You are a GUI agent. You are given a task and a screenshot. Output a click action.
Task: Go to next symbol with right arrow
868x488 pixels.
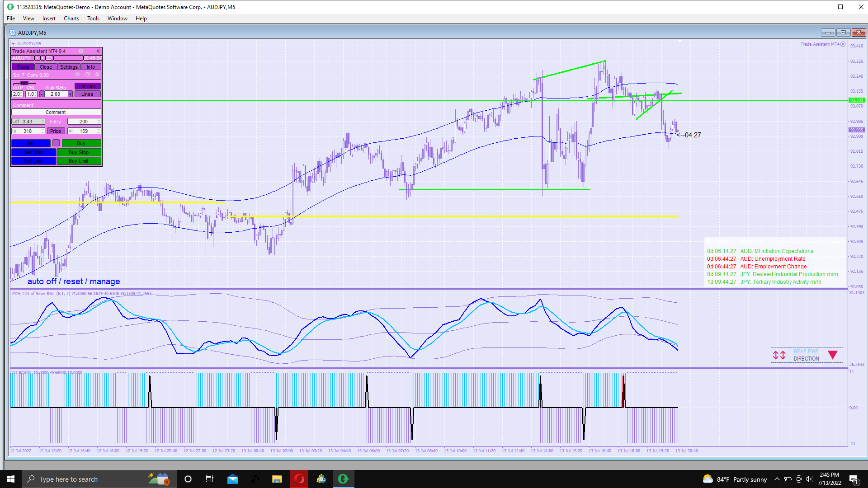point(42,58)
